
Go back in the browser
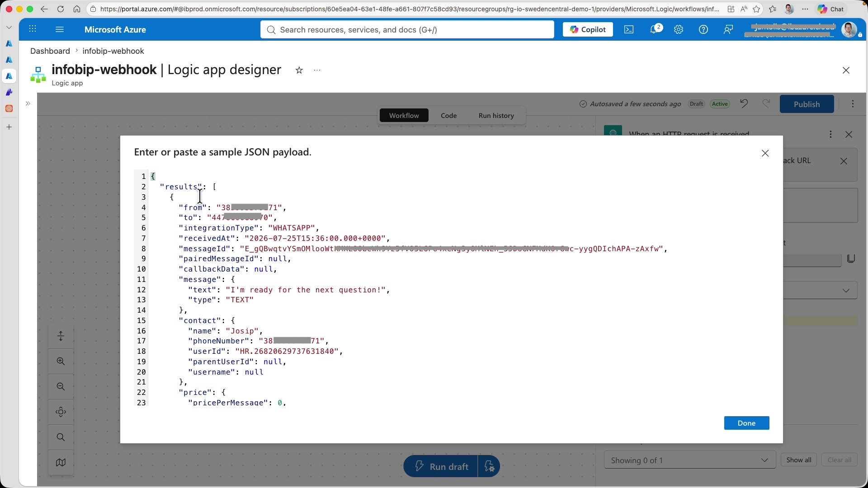point(44,9)
